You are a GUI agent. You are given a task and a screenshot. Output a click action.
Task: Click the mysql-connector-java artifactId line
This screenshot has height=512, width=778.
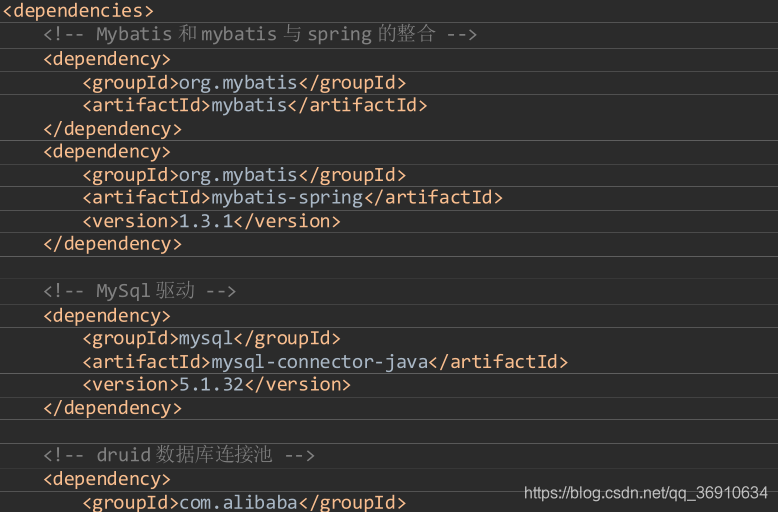click(325, 362)
